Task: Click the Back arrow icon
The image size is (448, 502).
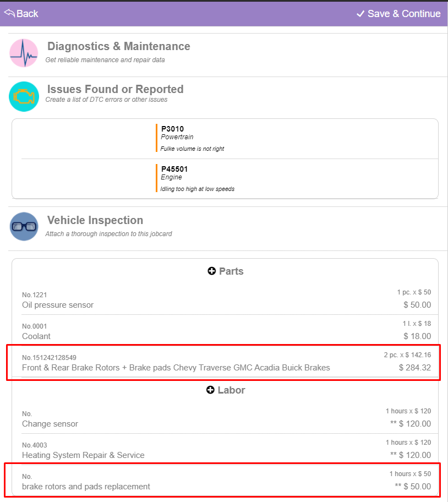Action: tap(9, 13)
